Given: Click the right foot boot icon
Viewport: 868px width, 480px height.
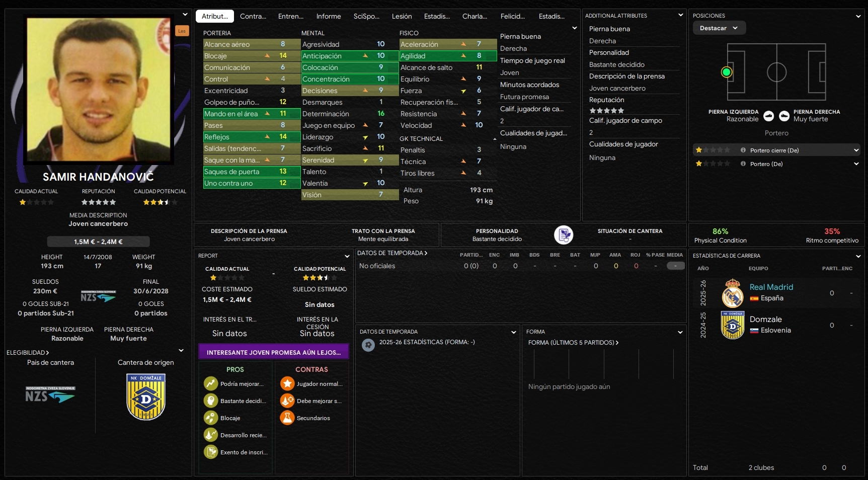Looking at the screenshot, I should click(784, 116).
